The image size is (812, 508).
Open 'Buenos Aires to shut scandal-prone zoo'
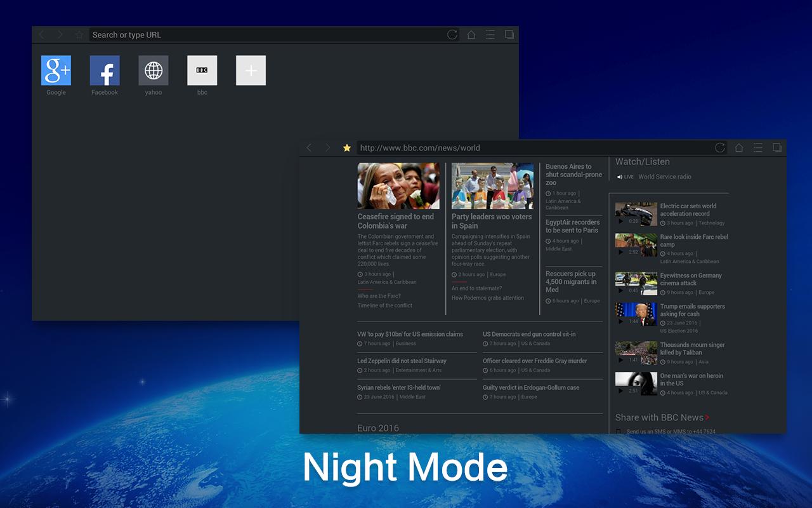(x=574, y=175)
